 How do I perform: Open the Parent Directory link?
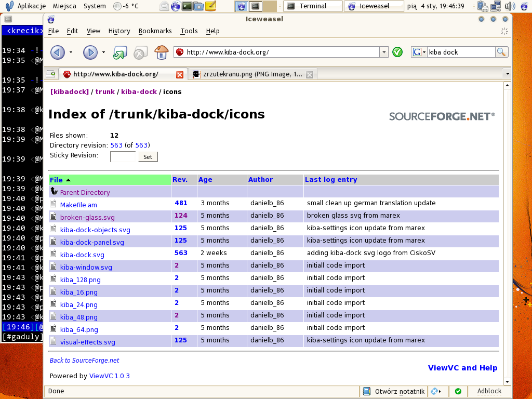point(85,192)
